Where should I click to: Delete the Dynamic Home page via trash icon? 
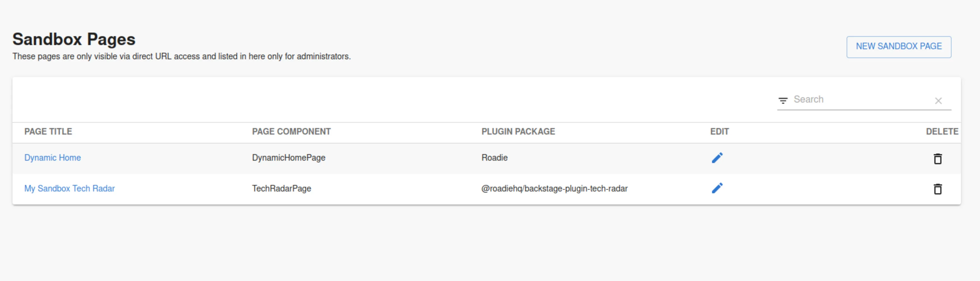[x=938, y=159]
